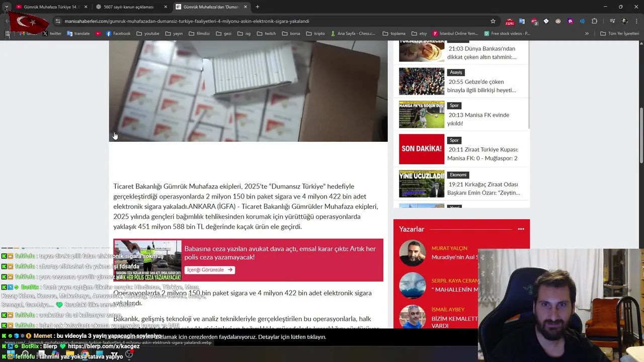This screenshot has height=362, width=644.
Task: Close the 5607 sayılı kanun açıklaması tab
Action: (166, 7)
